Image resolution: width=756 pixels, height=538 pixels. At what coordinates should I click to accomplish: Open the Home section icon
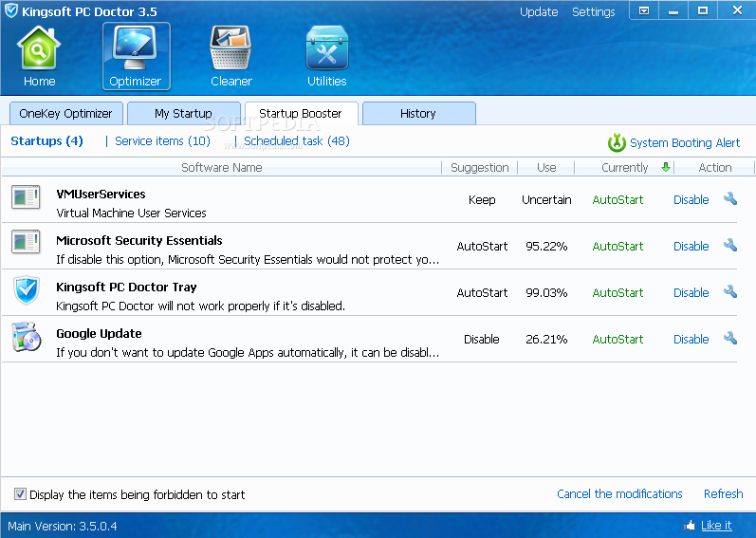pos(39,49)
